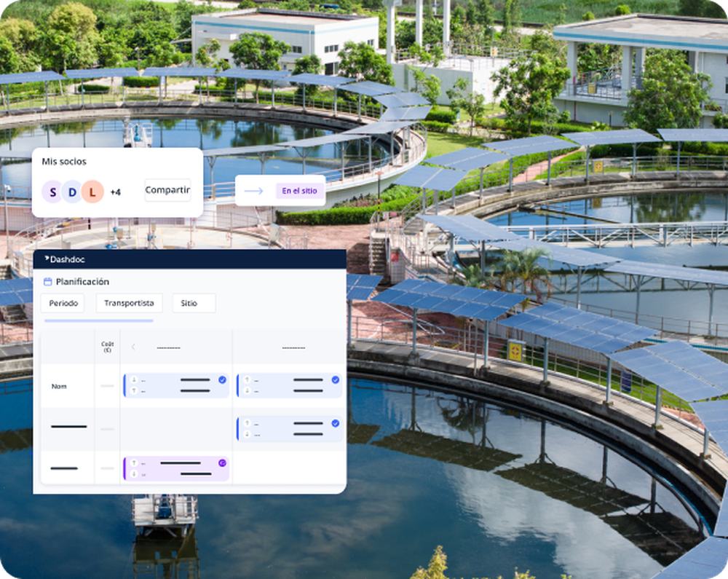Click the Compartir button
Screen dimensions: 728x579
[x=167, y=190]
